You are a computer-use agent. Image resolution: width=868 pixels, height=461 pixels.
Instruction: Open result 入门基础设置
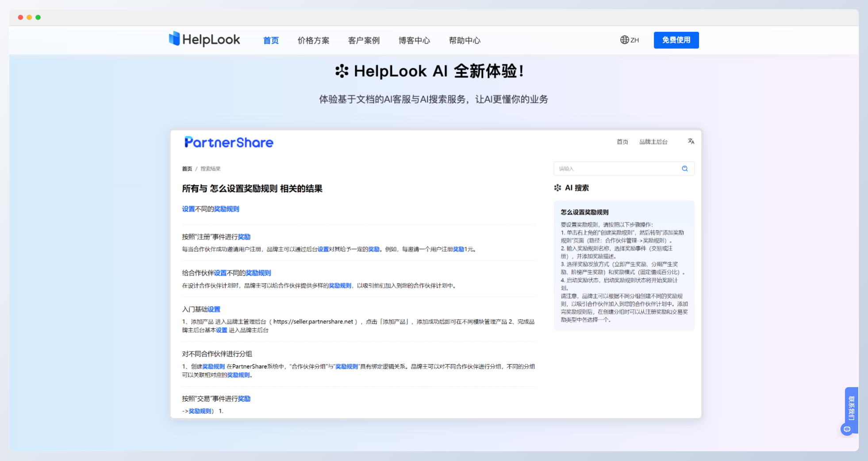[201, 309]
